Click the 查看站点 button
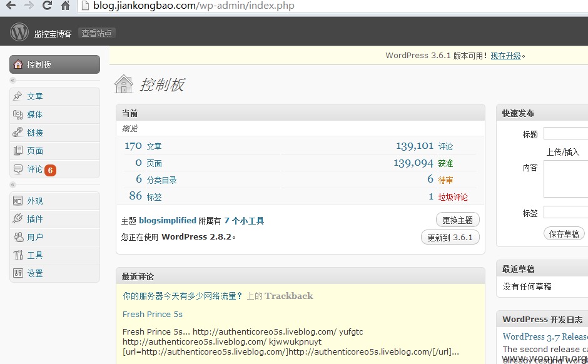588x364 pixels. (97, 33)
